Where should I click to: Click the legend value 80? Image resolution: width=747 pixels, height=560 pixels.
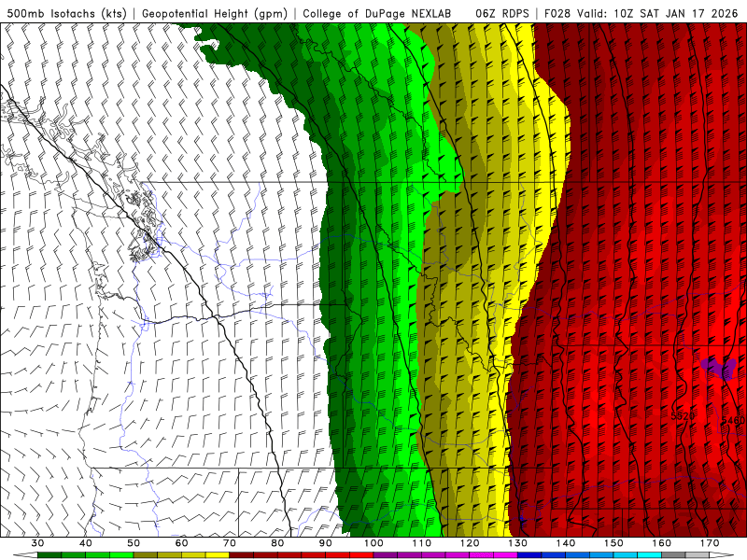(x=277, y=543)
